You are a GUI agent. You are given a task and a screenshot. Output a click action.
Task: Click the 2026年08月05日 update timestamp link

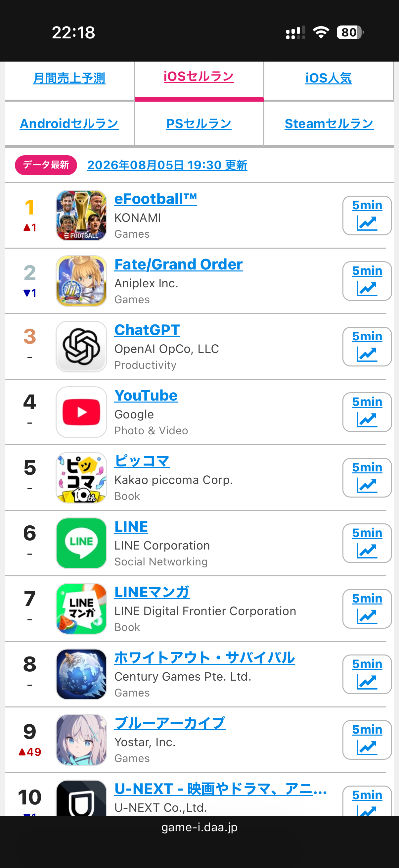167,165
